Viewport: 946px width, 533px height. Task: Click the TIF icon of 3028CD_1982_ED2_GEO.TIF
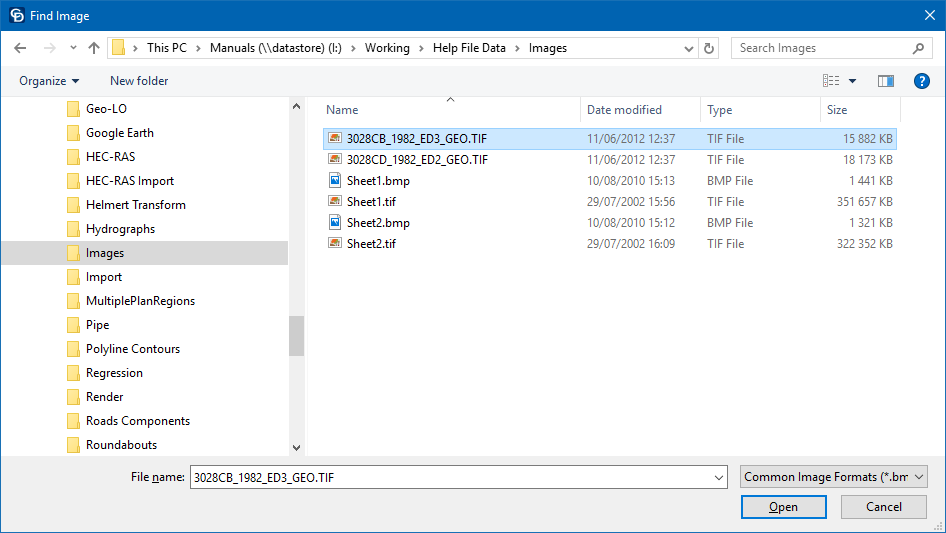[335, 159]
